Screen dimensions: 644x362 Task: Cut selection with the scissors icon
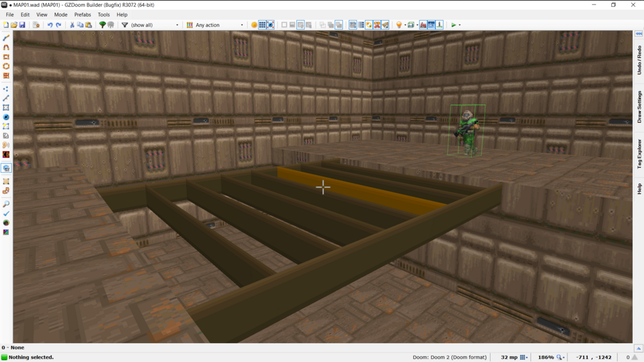pos(72,25)
